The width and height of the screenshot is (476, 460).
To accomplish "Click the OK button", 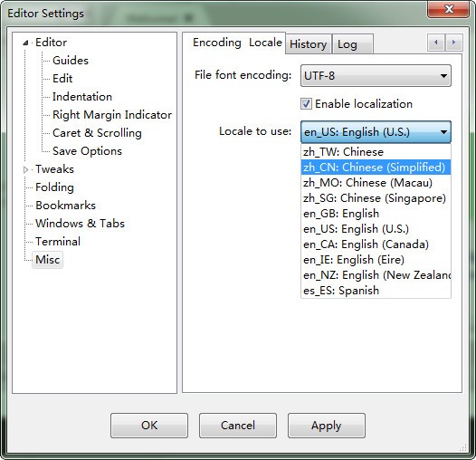I will (x=149, y=426).
